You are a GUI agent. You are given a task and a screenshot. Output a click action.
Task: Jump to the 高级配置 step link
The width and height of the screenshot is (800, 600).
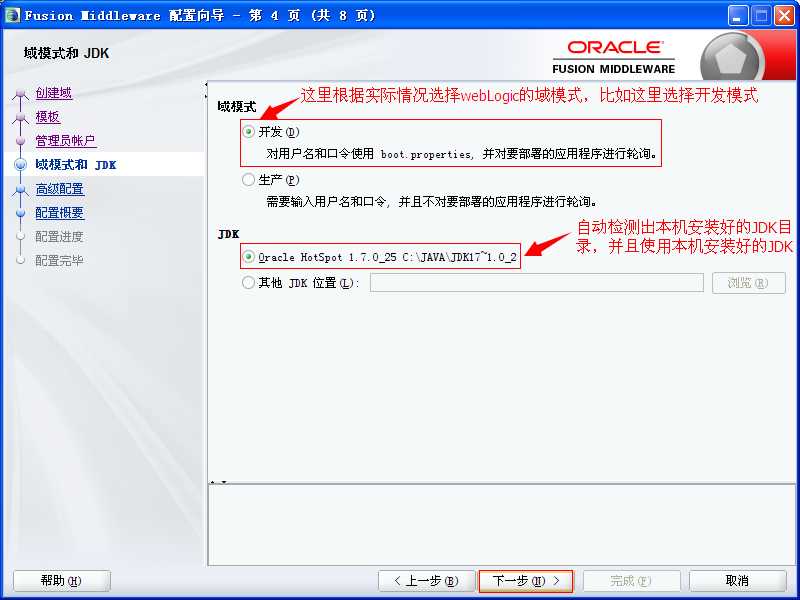[x=60, y=189]
